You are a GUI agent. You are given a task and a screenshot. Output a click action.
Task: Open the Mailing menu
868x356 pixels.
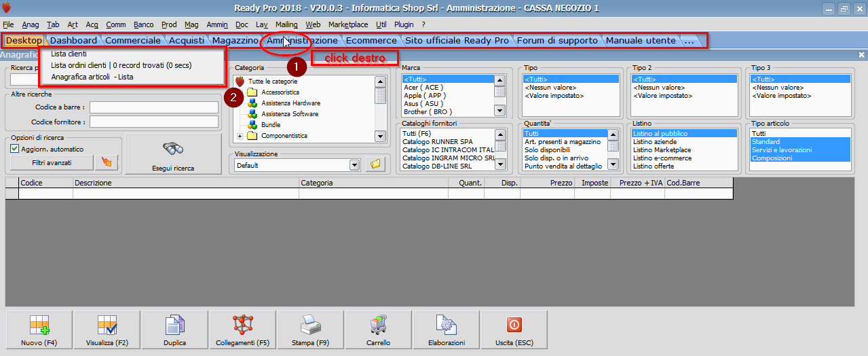pos(286,24)
